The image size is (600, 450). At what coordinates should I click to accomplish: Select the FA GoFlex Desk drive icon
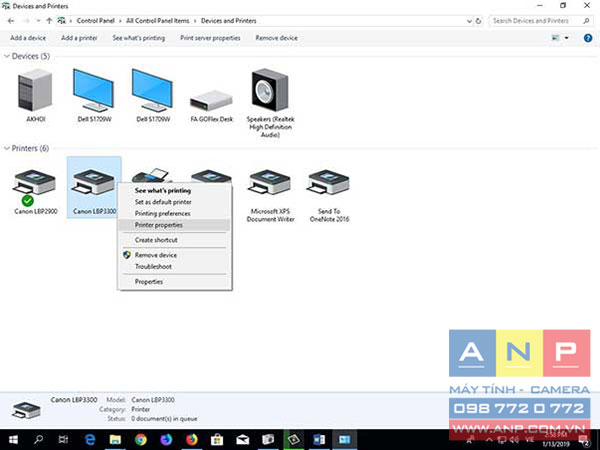click(211, 100)
